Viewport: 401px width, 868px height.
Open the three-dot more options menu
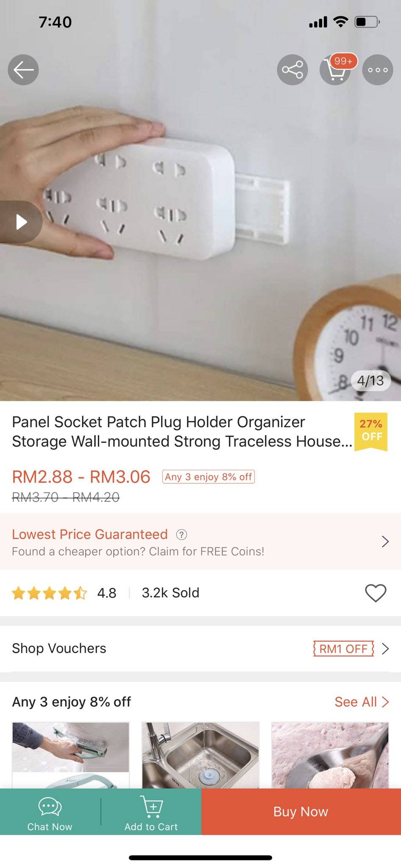point(378,70)
